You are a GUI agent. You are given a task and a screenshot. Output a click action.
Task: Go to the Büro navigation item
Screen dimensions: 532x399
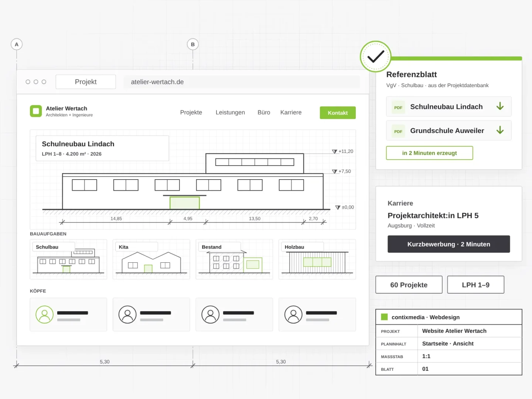264,112
